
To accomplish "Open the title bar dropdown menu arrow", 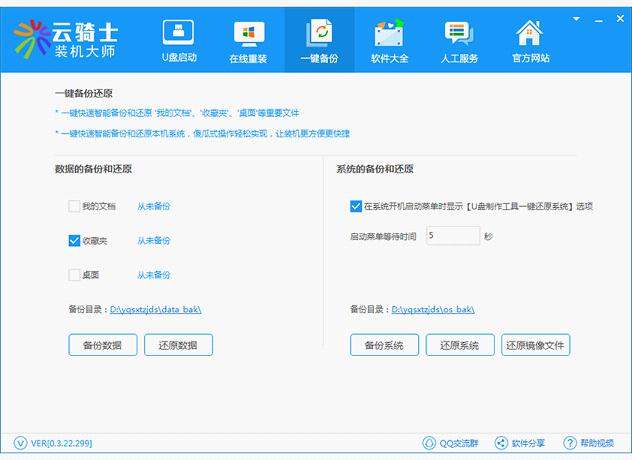I will tap(577, 18).
